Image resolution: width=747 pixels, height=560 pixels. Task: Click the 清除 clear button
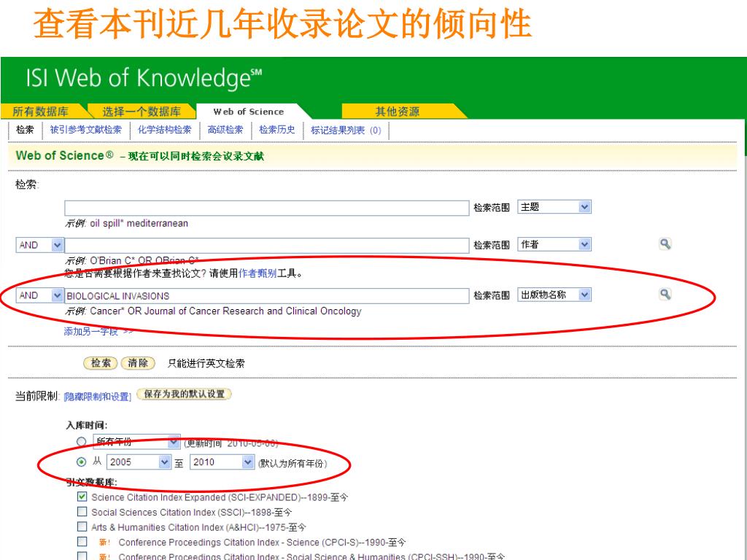click(x=138, y=363)
